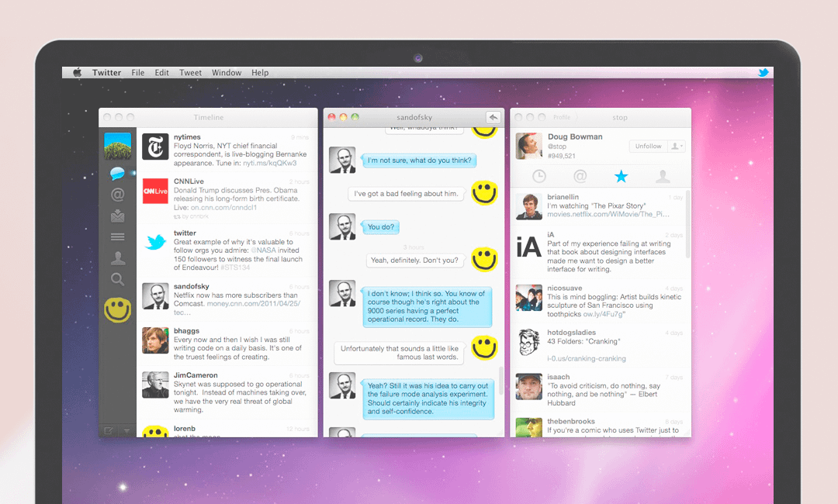Select message "famous last words" bubble
The width and height of the screenshot is (838, 504).
(400, 353)
